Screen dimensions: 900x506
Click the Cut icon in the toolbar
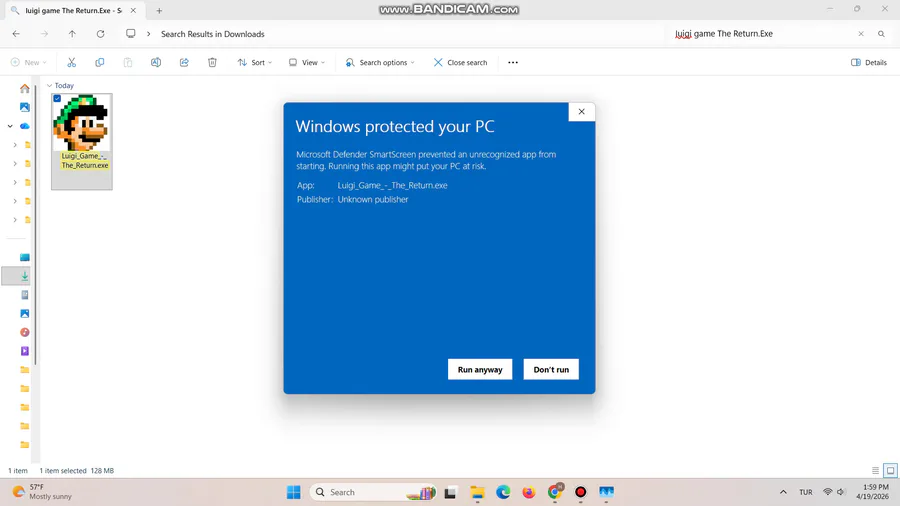point(71,63)
